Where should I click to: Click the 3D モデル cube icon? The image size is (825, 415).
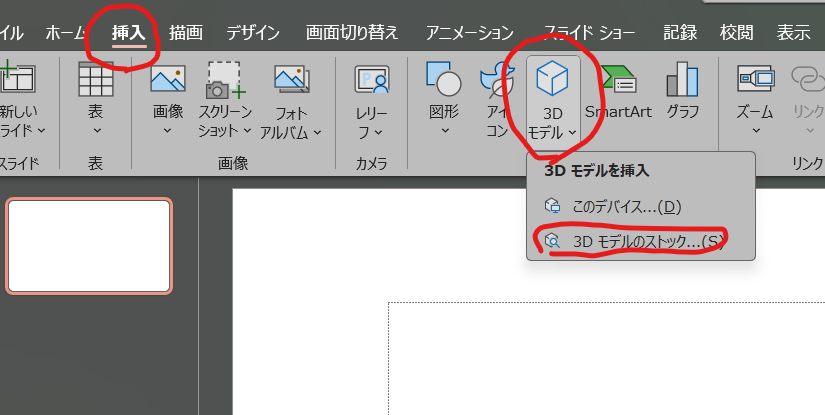[x=552, y=78]
